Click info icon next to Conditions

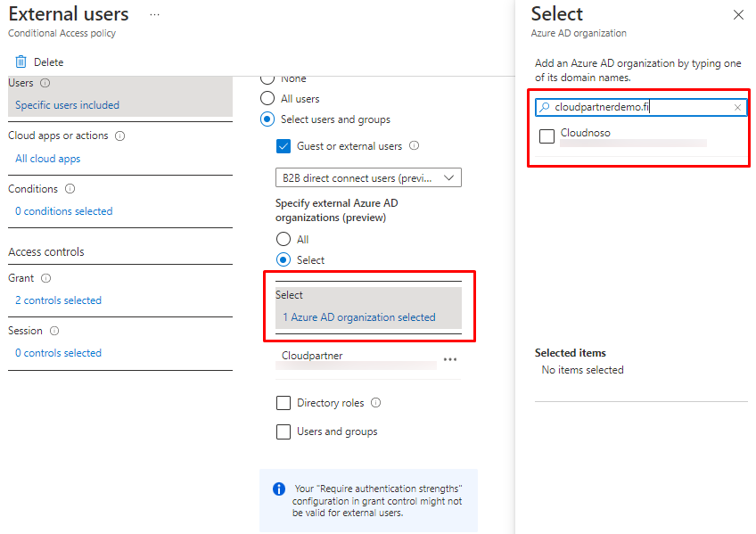[x=70, y=189]
